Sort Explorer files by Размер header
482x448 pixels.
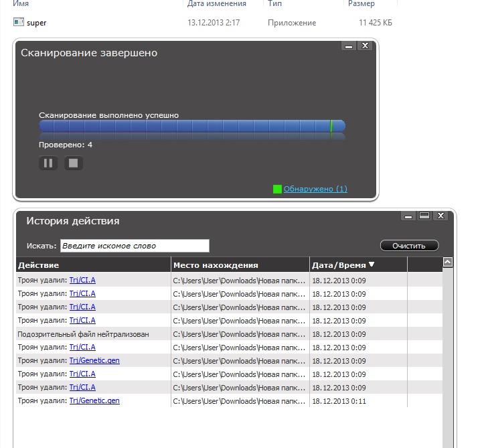pos(361,4)
